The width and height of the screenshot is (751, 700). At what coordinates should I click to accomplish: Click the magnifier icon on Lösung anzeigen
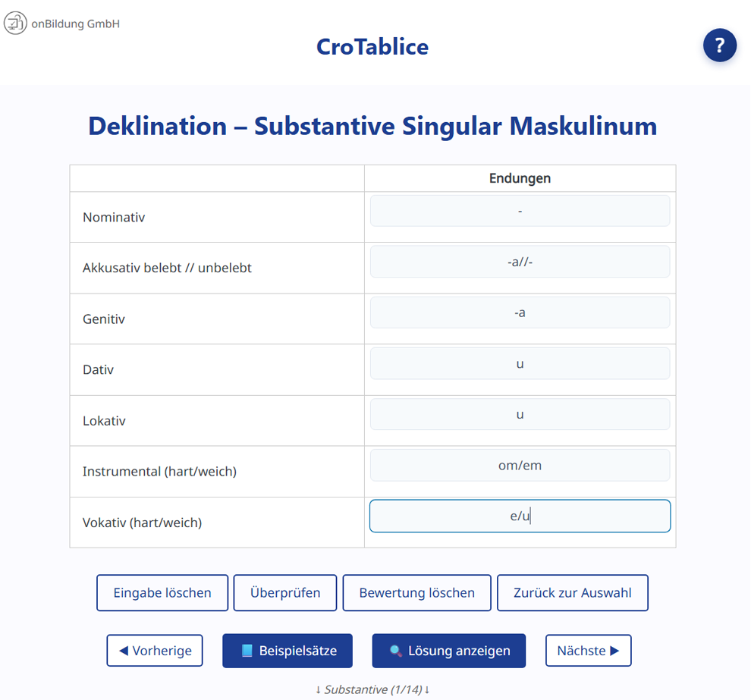[395, 651]
